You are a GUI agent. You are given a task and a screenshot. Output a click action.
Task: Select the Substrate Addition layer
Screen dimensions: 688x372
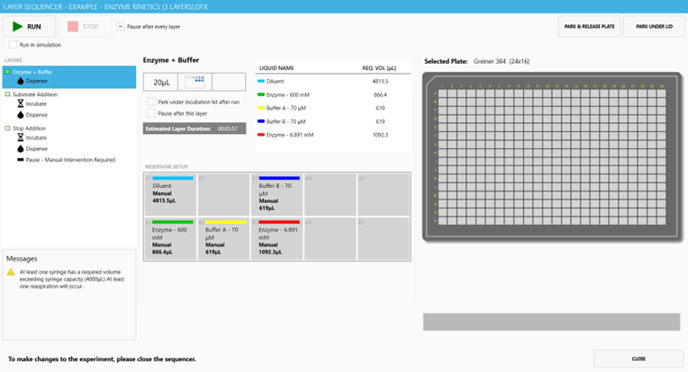35,94
